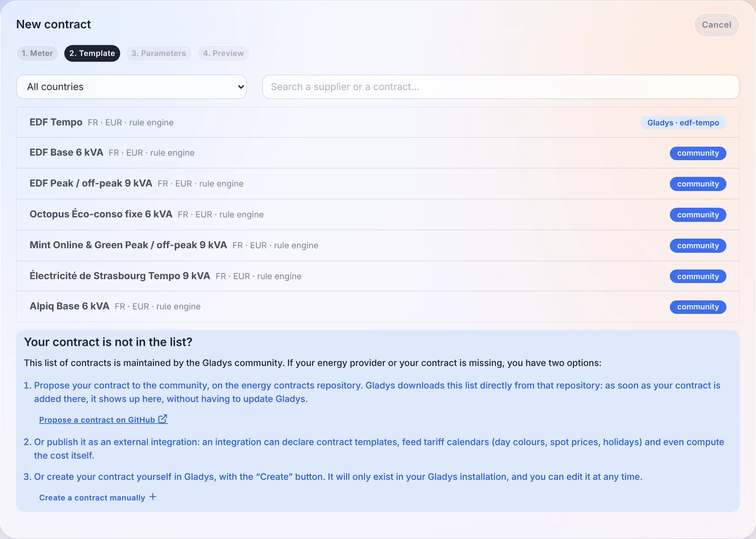This screenshot has width=756, height=539.
Task: Click community badge on Alpiq Base row
Action: [698, 307]
